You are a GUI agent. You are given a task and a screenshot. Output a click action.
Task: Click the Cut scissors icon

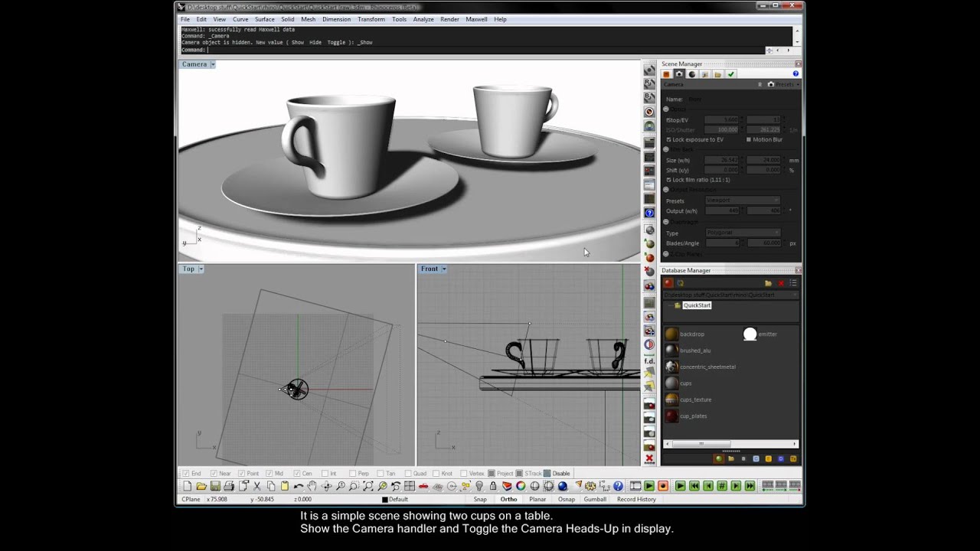pyautogui.click(x=257, y=486)
